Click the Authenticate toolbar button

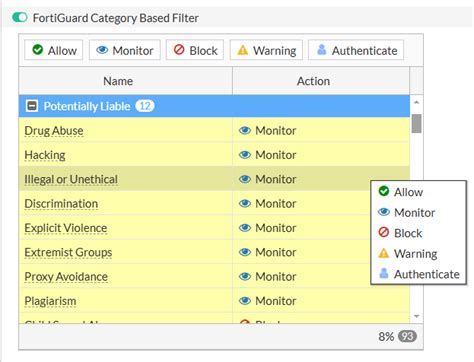(x=356, y=50)
